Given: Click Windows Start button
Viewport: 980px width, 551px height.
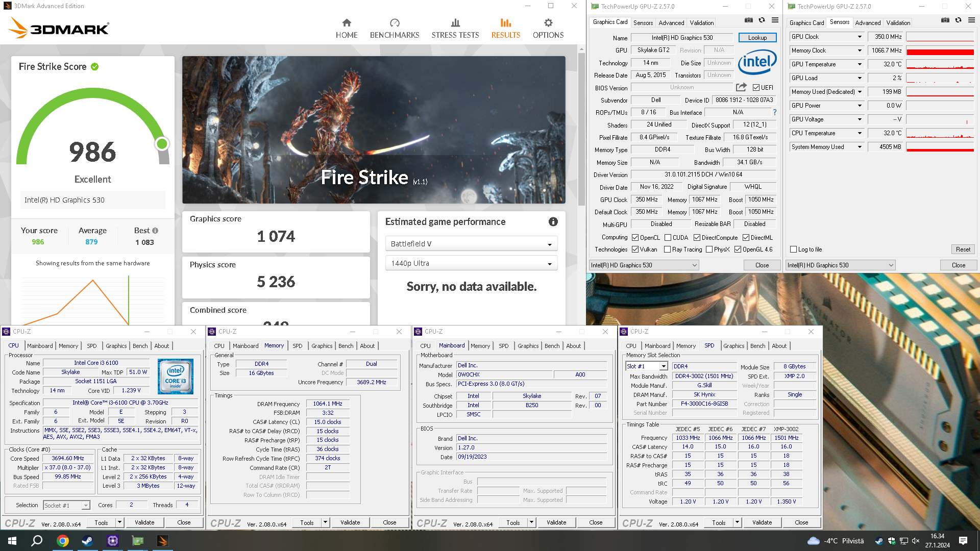Looking at the screenshot, I should pos(12,541).
